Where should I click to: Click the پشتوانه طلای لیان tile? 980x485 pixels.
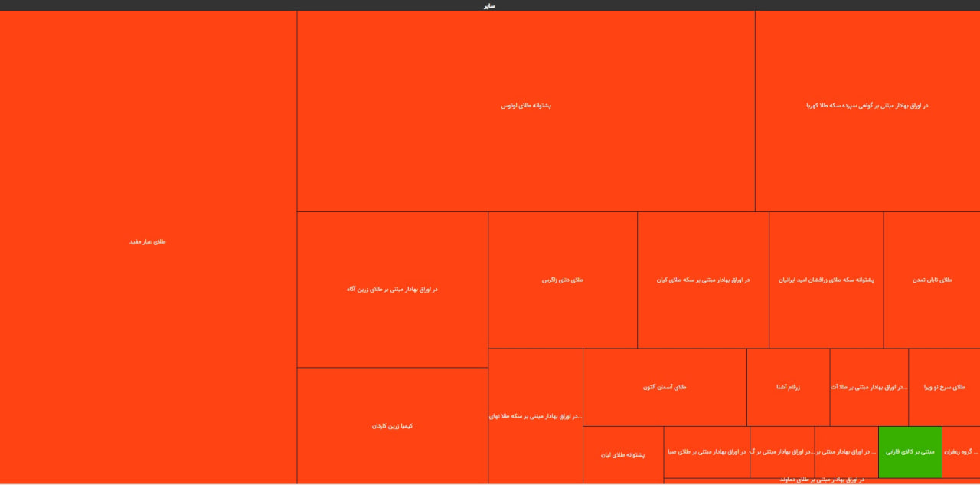622,455
